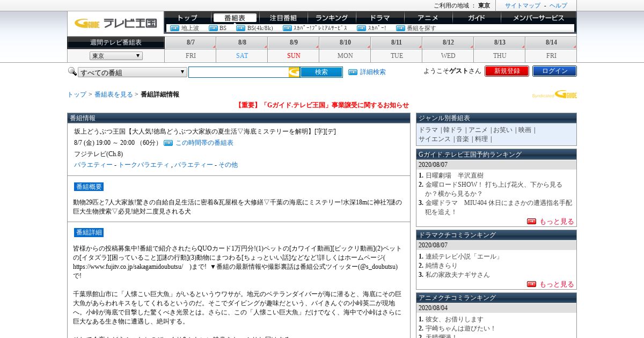Click the トークバラエティ genre link

pos(144,165)
